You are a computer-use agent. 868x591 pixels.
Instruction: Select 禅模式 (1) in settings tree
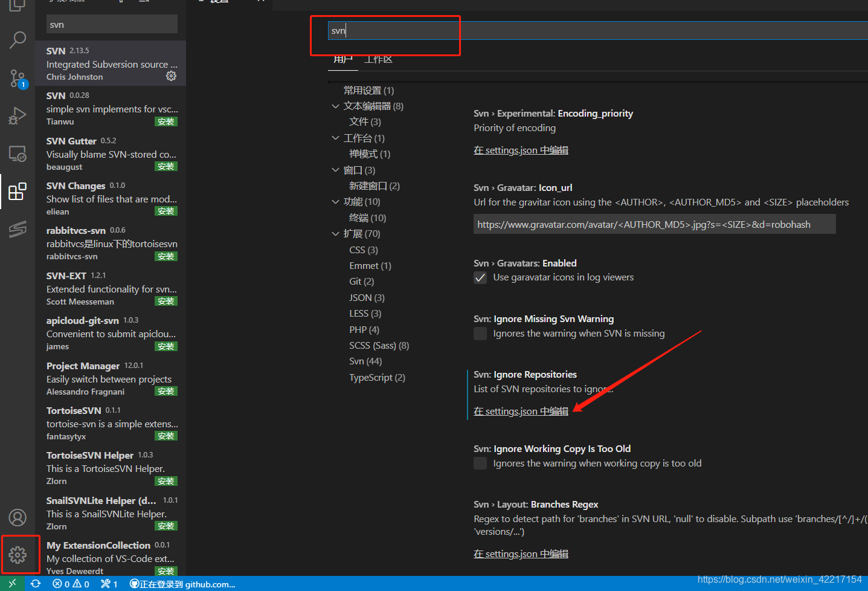point(370,154)
